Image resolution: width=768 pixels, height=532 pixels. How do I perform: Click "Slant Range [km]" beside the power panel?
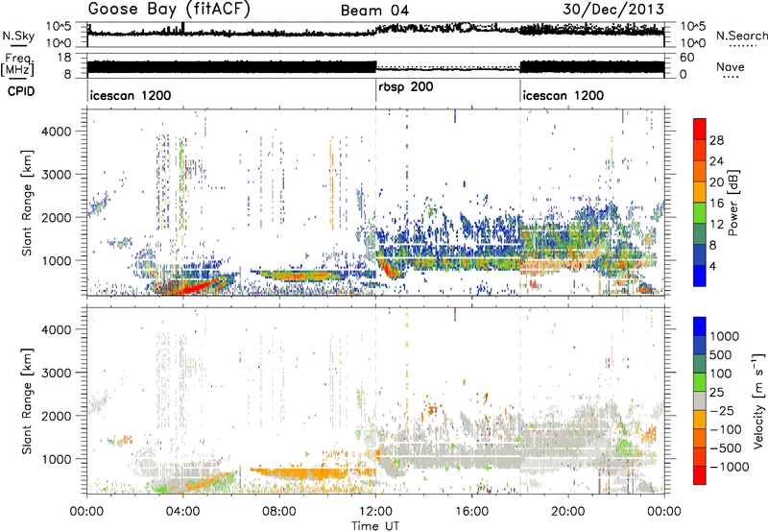pyautogui.click(x=27, y=203)
